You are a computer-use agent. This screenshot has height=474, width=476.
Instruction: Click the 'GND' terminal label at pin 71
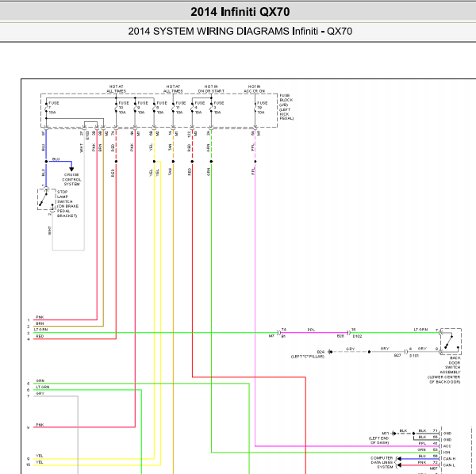(x=447, y=434)
